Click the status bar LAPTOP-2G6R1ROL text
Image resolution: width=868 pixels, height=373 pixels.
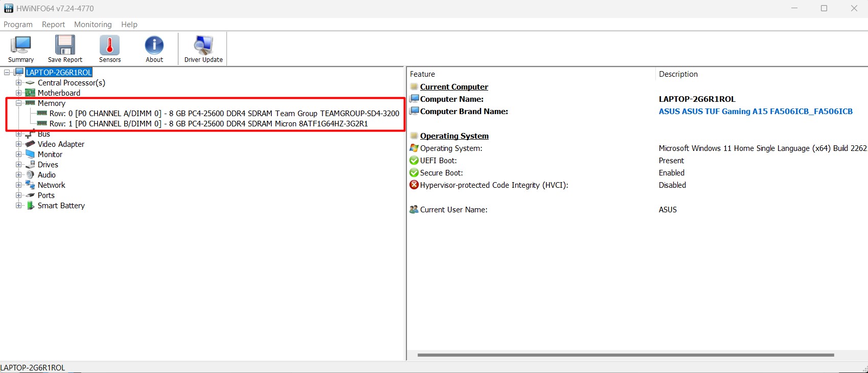coord(33,367)
